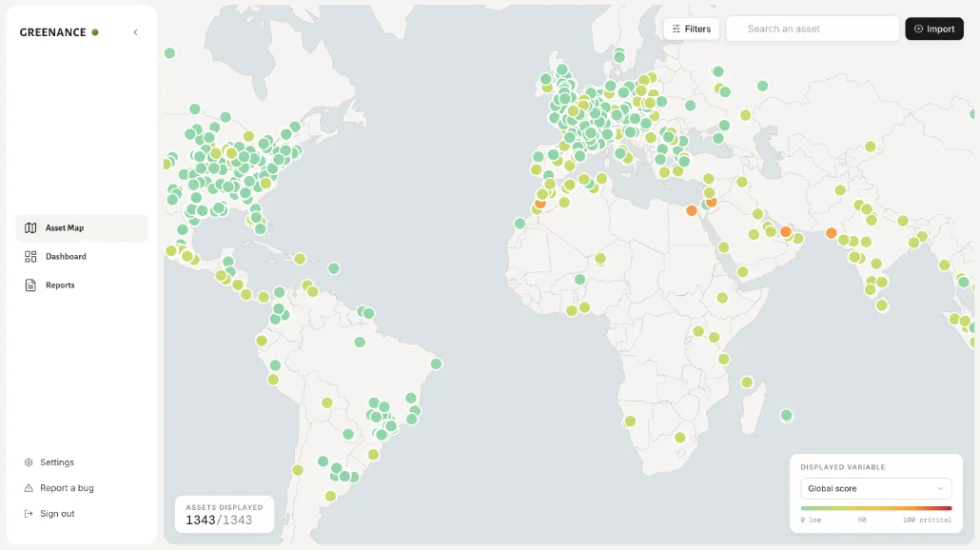
Task: Click the Report a bug warning icon
Action: [x=29, y=488]
